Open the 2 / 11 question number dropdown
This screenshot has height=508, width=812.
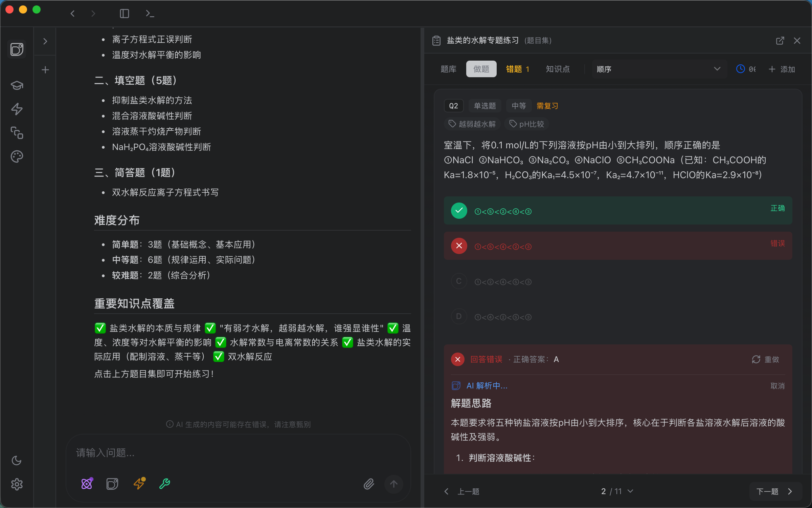[617, 491]
